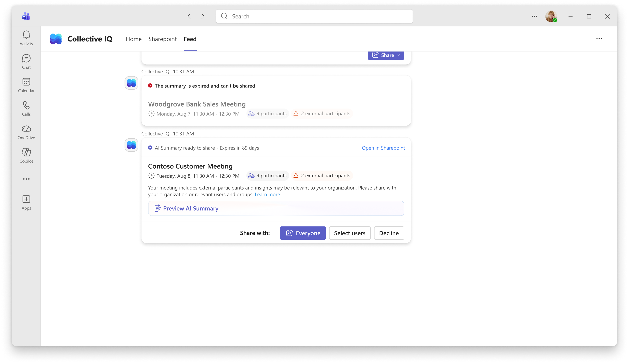Go back with the left arrow
The width and height of the screenshot is (629, 364).
click(189, 16)
